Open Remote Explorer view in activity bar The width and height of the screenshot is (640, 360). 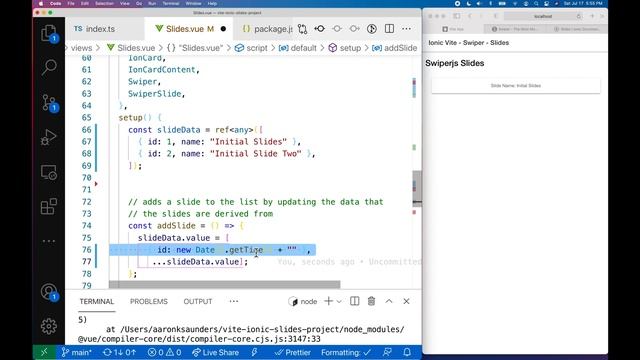(49, 172)
